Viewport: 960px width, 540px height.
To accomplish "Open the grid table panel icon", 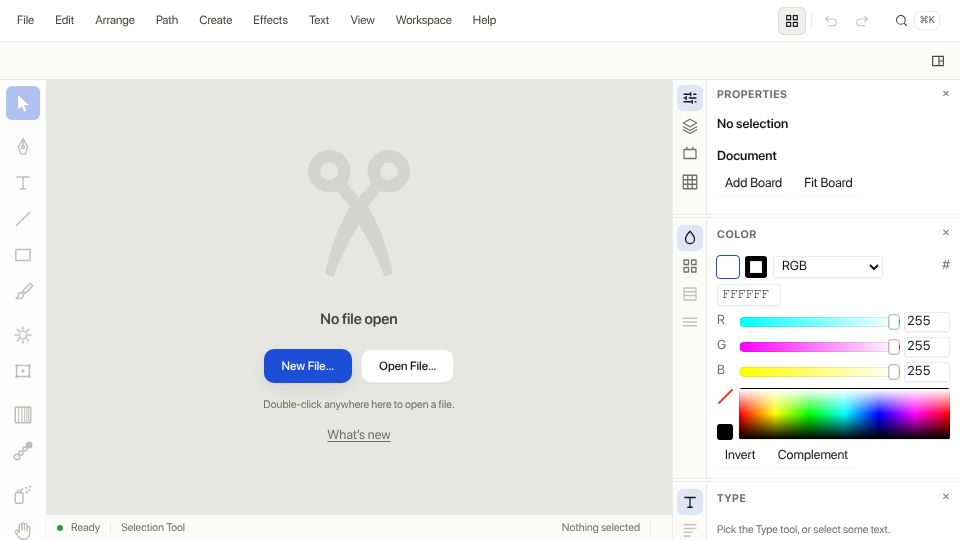I will click(690, 182).
